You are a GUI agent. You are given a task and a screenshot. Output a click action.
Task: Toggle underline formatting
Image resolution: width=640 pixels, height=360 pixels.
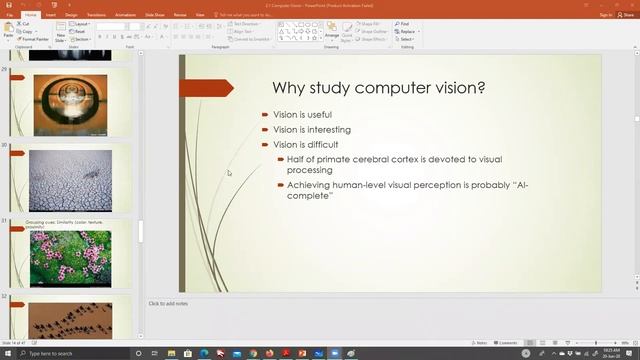tap(114, 37)
